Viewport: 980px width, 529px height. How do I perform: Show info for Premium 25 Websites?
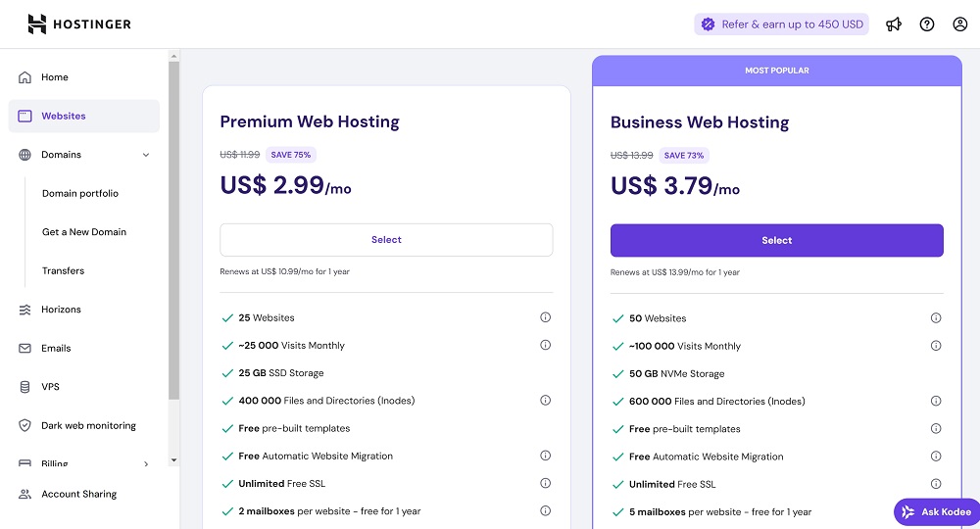pyautogui.click(x=546, y=317)
